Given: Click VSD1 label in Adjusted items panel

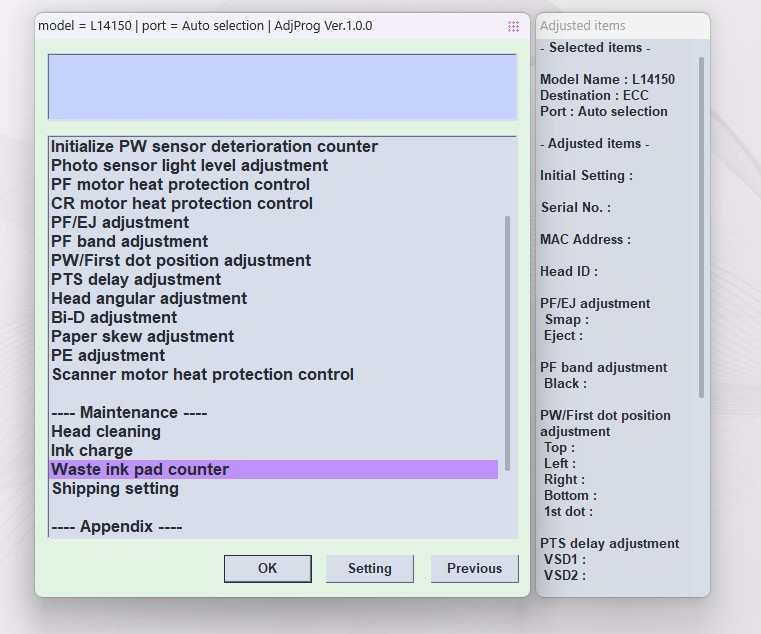Looking at the screenshot, I should (564, 559).
